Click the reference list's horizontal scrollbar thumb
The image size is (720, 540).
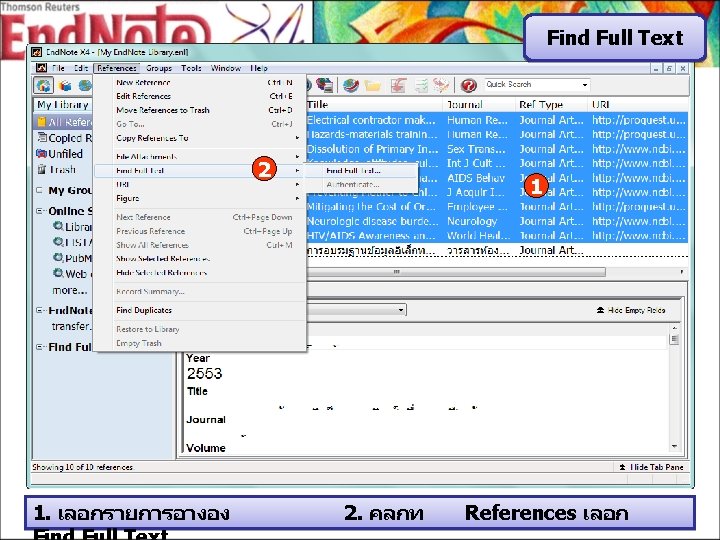tap(456, 272)
